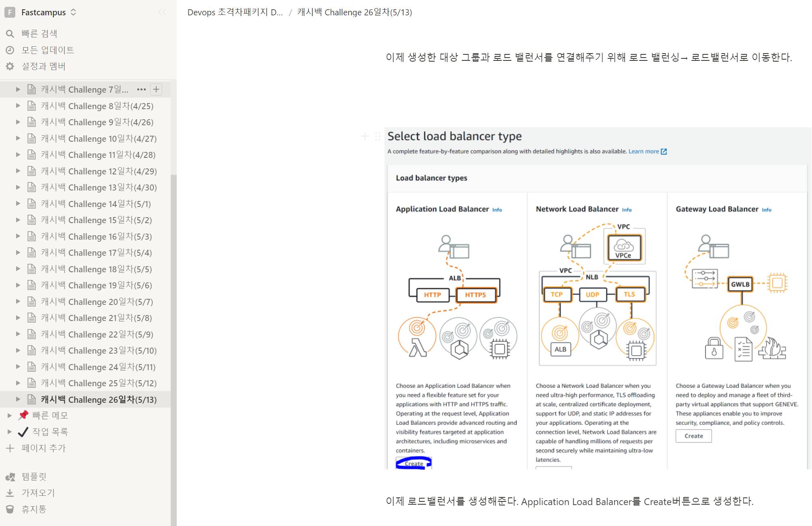Expand the 작업 목록 page arrow
This screenshot has width=812, height=526.
[10, 432]
